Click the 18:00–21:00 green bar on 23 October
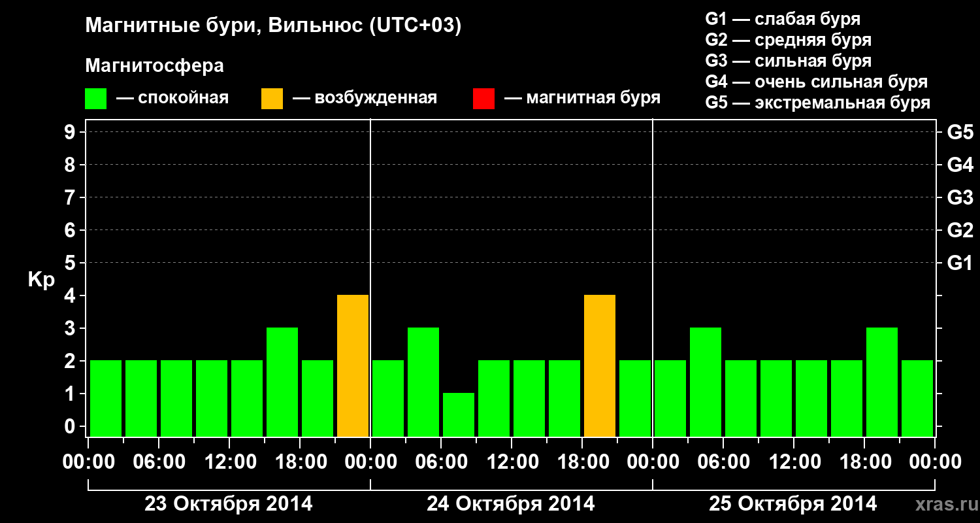This screenshot has width=980, height=523. pyautogui.click(x=318, y=399)
